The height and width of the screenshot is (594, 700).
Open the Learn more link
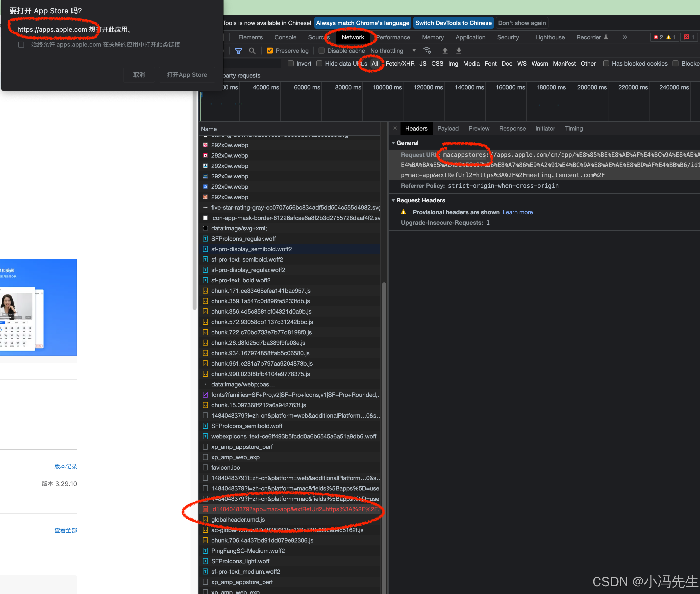[517, 212]
